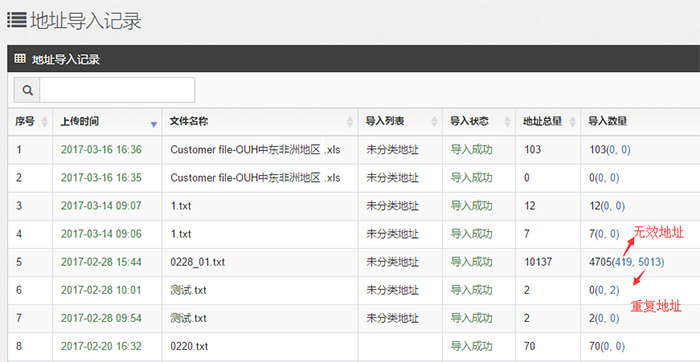Click 未分类地址 in first row
Screen dimensions: 700x362
click(392, 150)
